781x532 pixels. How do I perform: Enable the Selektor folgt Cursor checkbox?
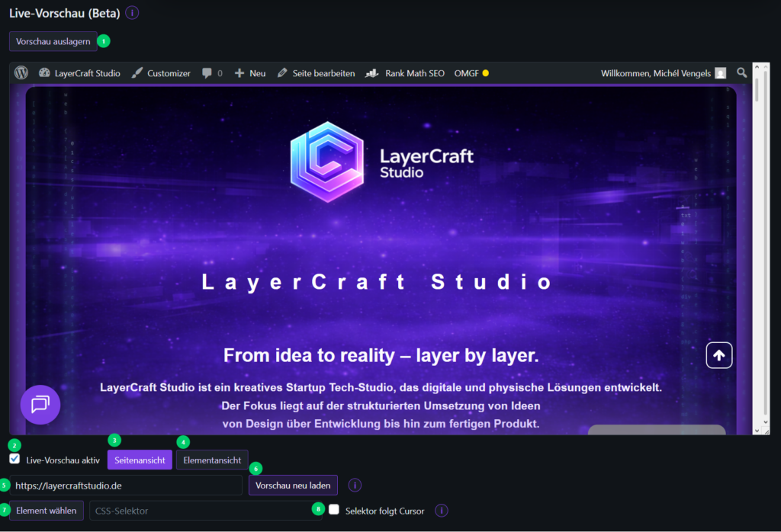pyautogui.click(x=334, y=510)
